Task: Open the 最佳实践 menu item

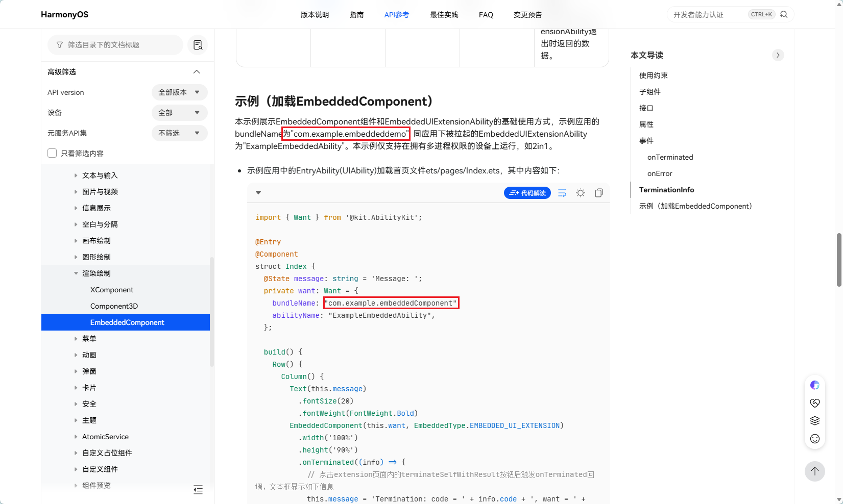Action: point(444,15)
